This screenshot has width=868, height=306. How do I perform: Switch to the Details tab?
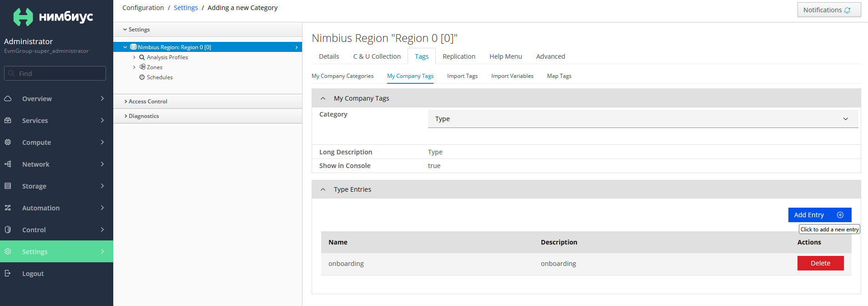click(329, 56)
